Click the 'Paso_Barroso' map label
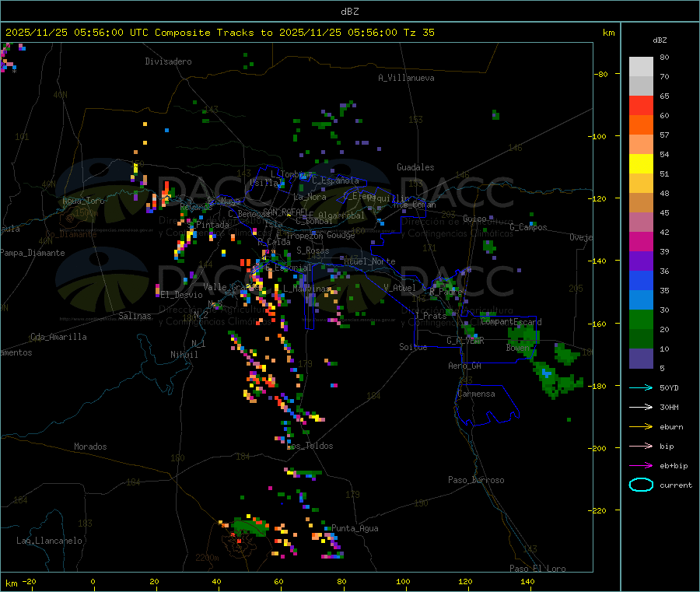The image size is (700, 592). [x=476, y=480]
